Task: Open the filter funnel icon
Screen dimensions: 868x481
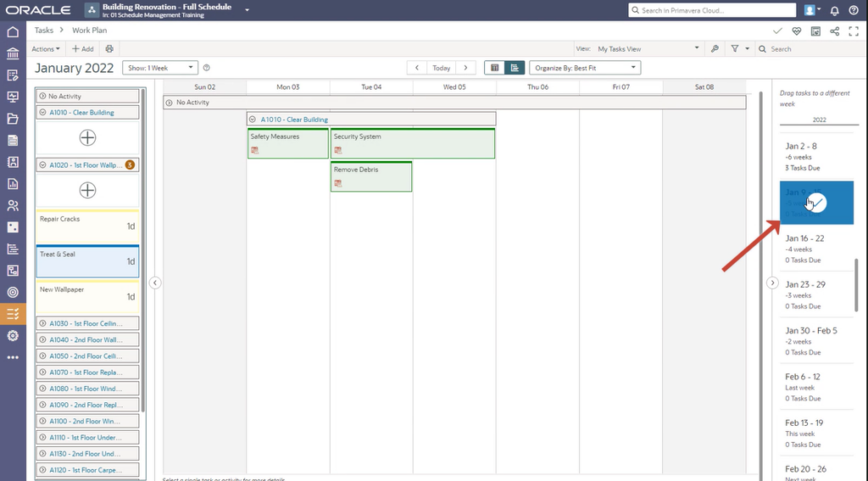Action: pos(735,49)
